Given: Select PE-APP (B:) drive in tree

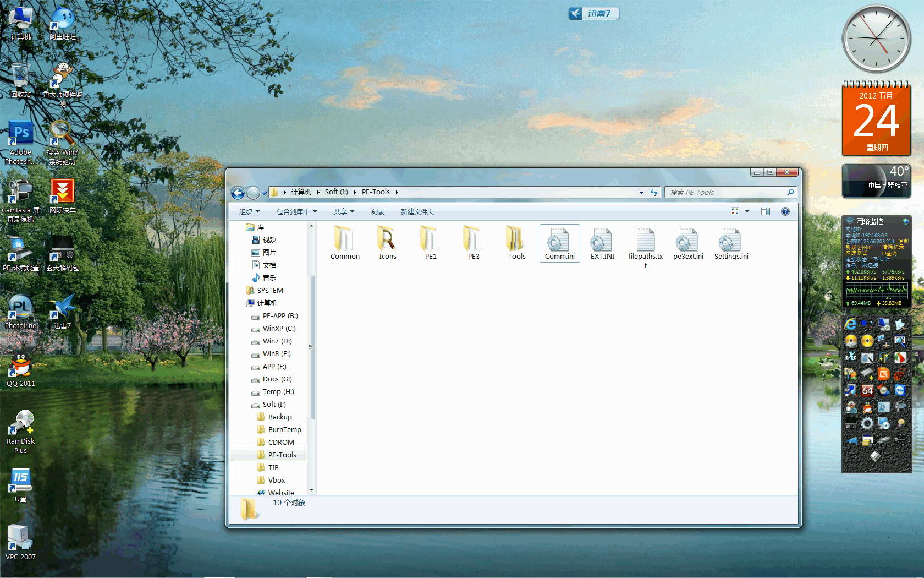Looking at the screenshot, I should 274,315.
